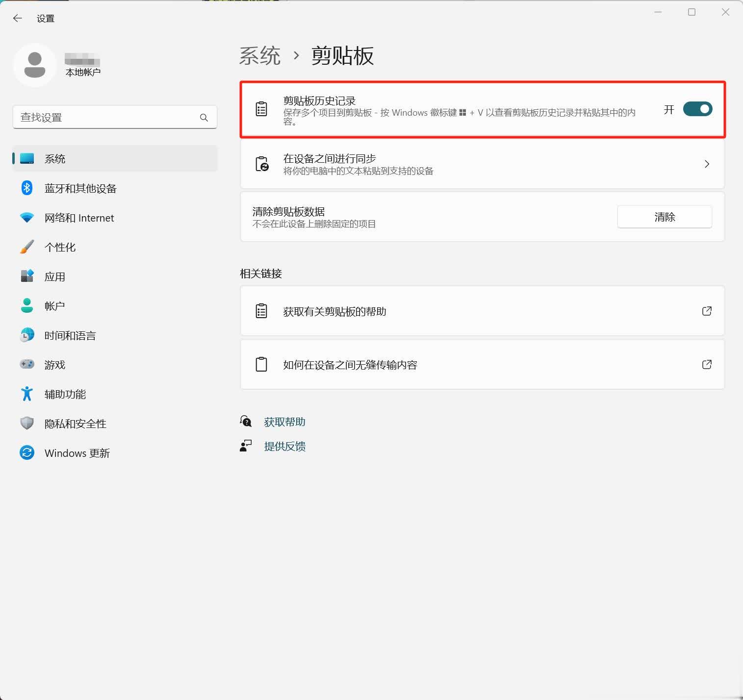Open the 游戏 gaming section
This screenshot has width=743, height=700.
(x=54, y=365)
